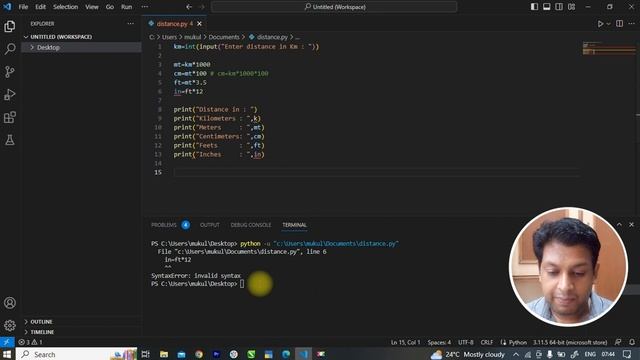Expand the Timeline section

coord(81,332)
